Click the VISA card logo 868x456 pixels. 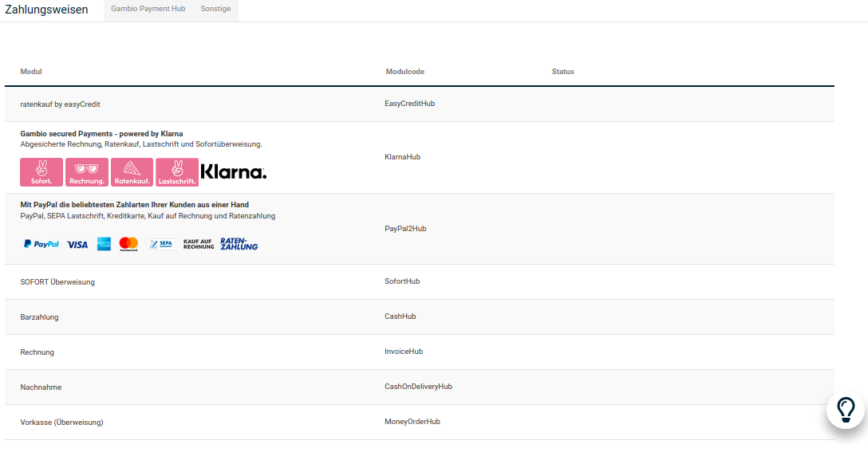tap(77, 245)
